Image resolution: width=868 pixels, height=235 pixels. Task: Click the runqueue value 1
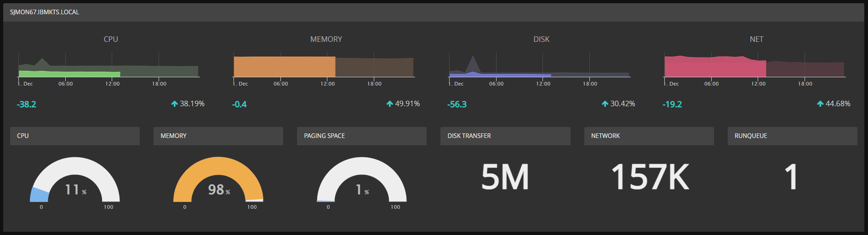(791, 177)
